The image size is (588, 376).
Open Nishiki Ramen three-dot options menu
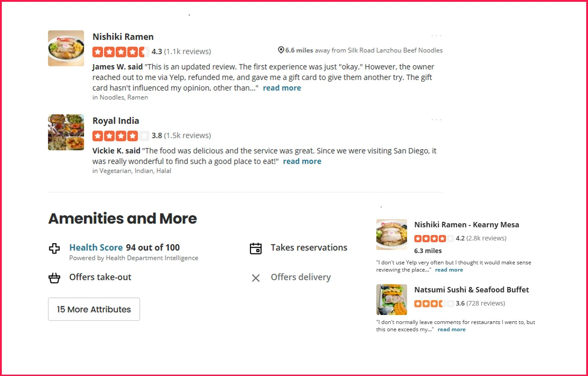click(436, 36)
